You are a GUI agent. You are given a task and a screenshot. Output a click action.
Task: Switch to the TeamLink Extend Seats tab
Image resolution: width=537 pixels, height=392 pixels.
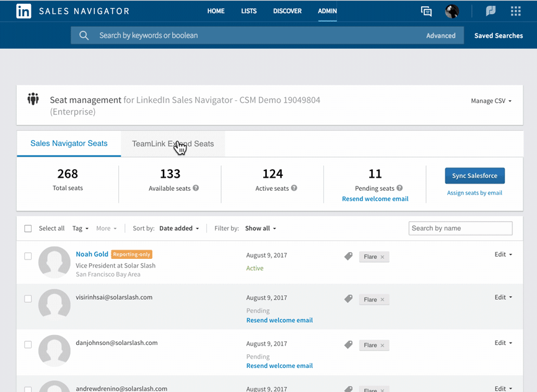(172, 142)
